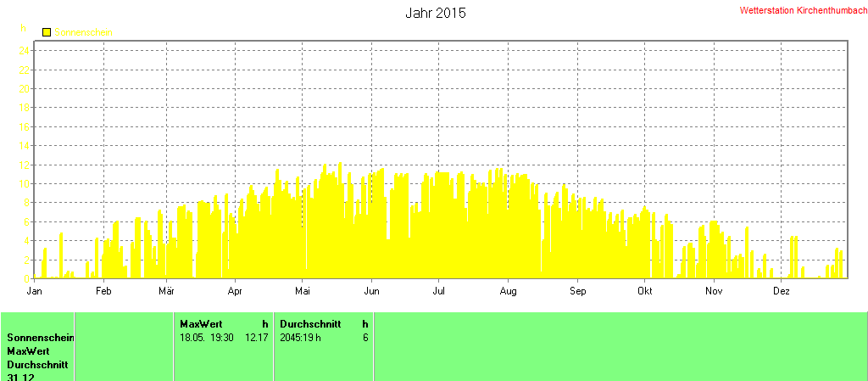
Task: Click the 18.05. 19:30 max value date
Action: pyautogui.click(x=203, y=337)
